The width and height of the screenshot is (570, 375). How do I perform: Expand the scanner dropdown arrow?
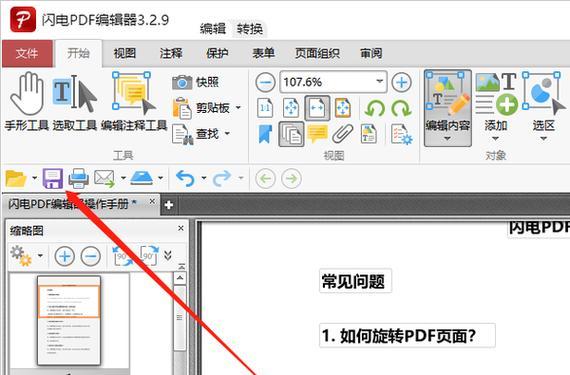pos(160,178)
